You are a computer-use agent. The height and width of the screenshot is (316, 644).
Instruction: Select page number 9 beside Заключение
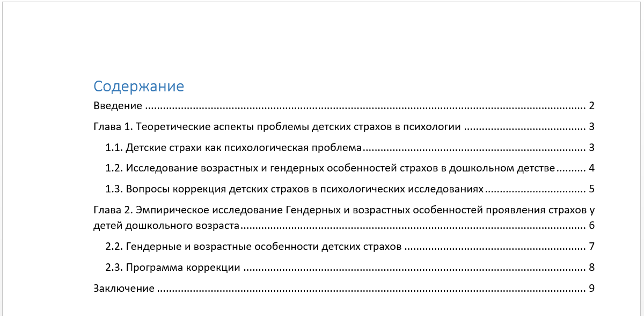pyautogui.click(x=591, y=289)
